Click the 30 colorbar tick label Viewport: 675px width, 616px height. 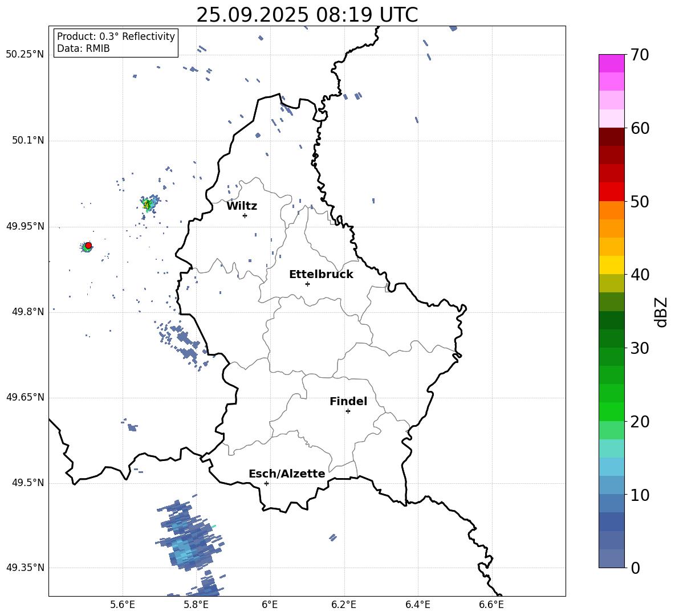pos(640,348)
